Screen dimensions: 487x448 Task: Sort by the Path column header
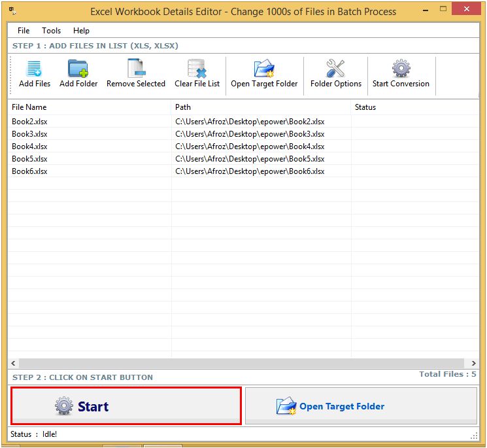click(261, 107)
